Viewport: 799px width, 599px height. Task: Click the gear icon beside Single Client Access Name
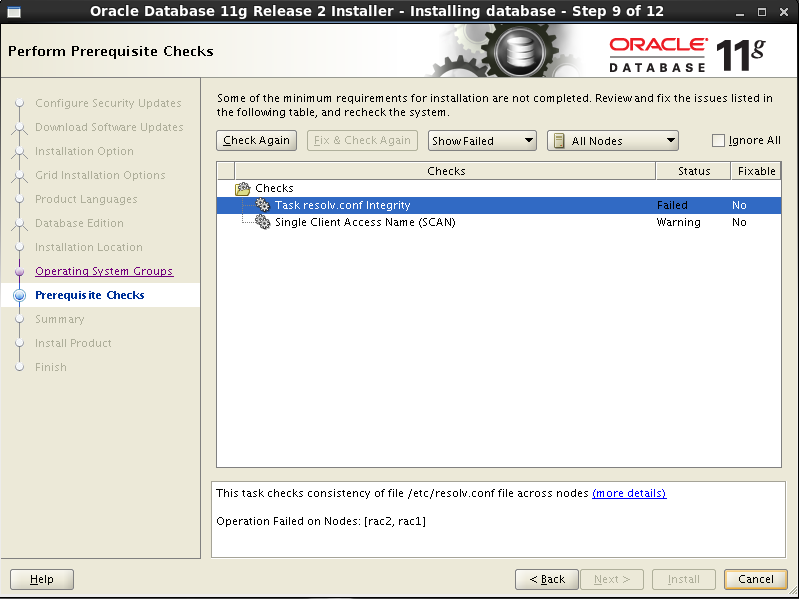[x=262, y=222]
